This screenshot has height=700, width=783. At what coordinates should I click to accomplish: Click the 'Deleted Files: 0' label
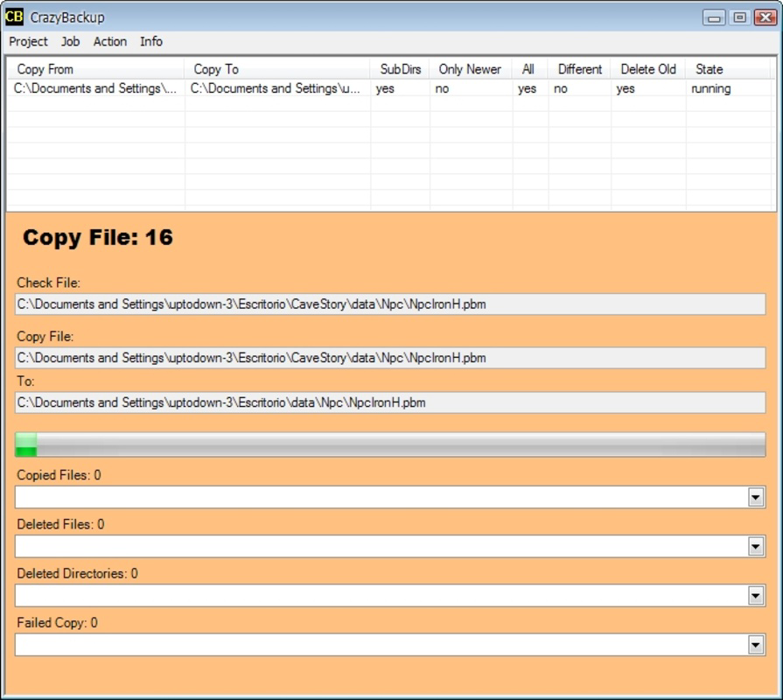[60, 524]
